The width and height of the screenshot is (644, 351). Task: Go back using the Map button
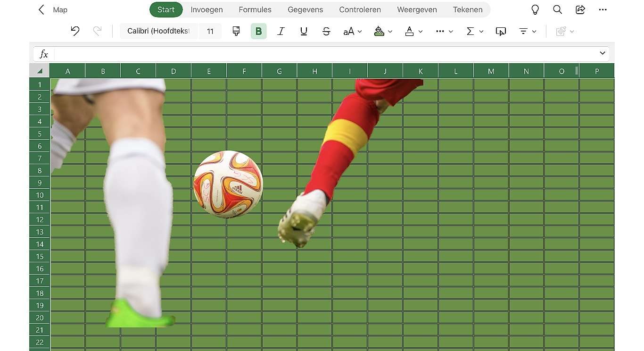[x=52, y=9]
